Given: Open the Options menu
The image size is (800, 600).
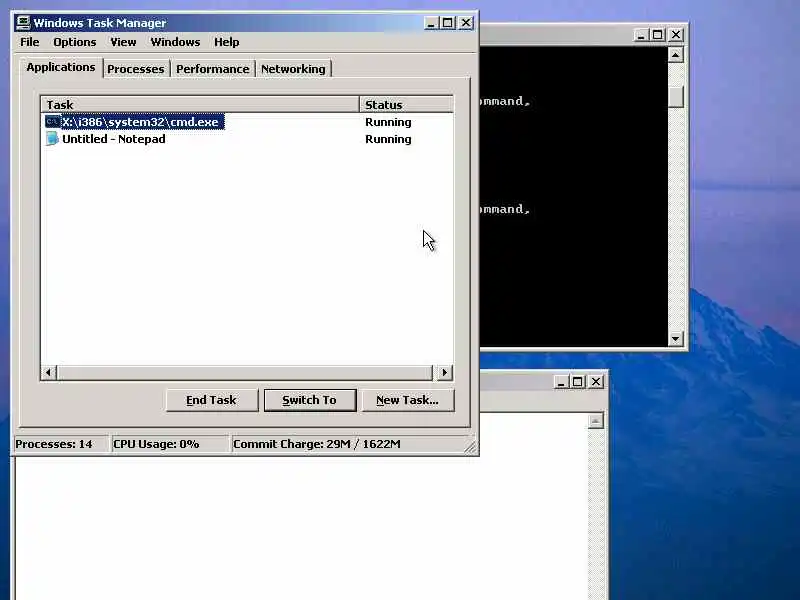Looking at the screenshot, I should click(74, 42).
